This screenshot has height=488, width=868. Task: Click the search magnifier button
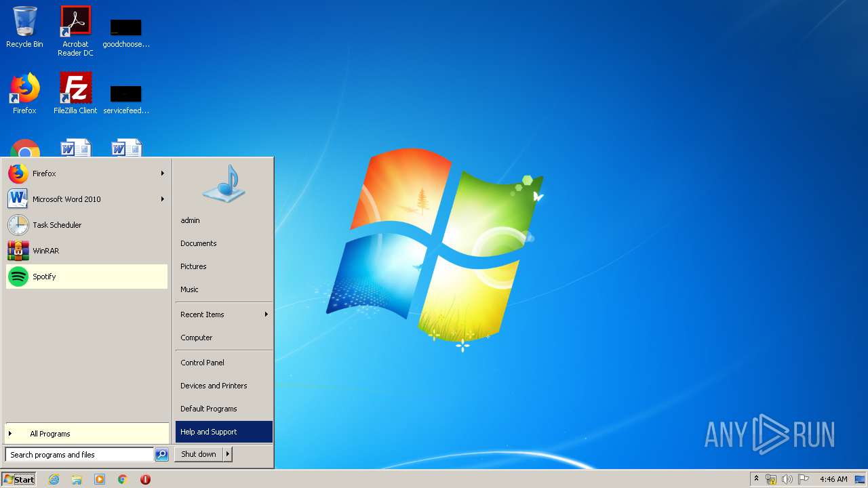tap(161, 455)
